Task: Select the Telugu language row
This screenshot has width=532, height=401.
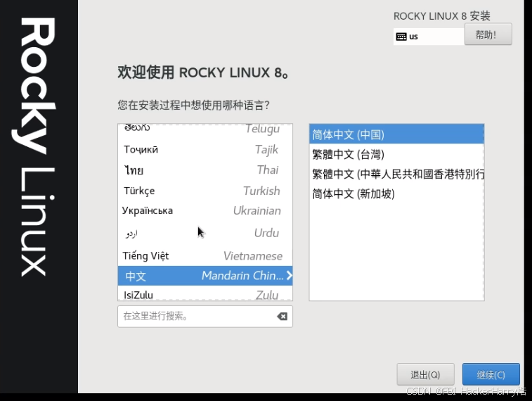Action: (205, 129)
